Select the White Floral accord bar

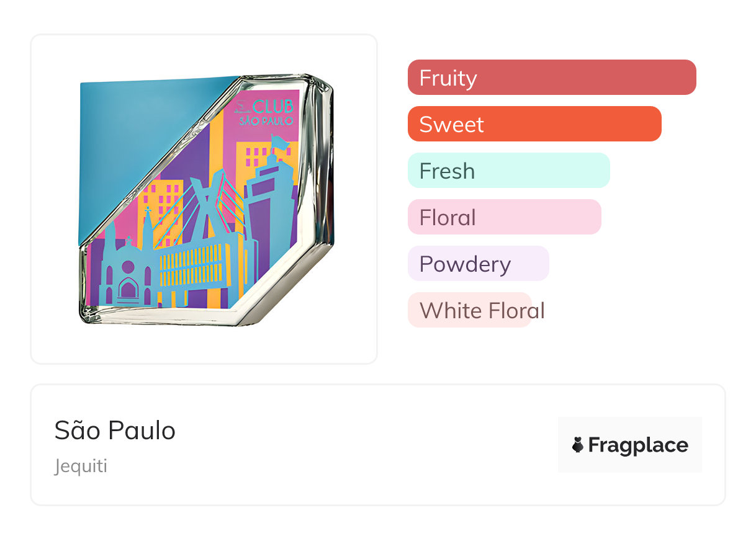click(x=470, y=310)
